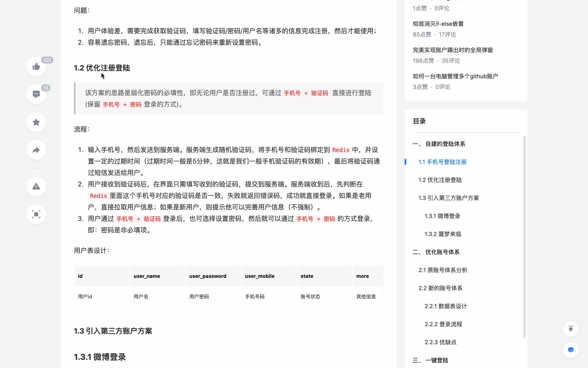Click the 手机号码 table cell

[255, 296]
